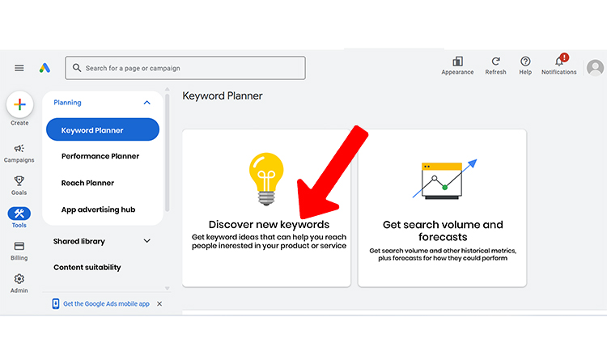This screenshot has height=364, width=607.
Task: Open Performance Planner
Action: (100, 156)
